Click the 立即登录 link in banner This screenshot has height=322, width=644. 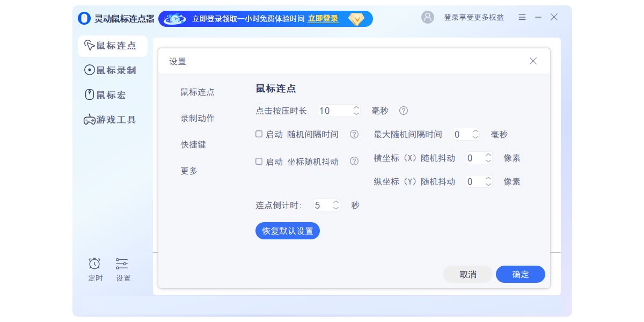coord(323,19)
